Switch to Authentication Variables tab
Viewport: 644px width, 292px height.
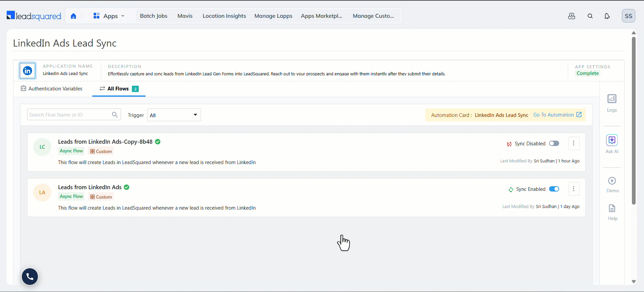point(52,89)
